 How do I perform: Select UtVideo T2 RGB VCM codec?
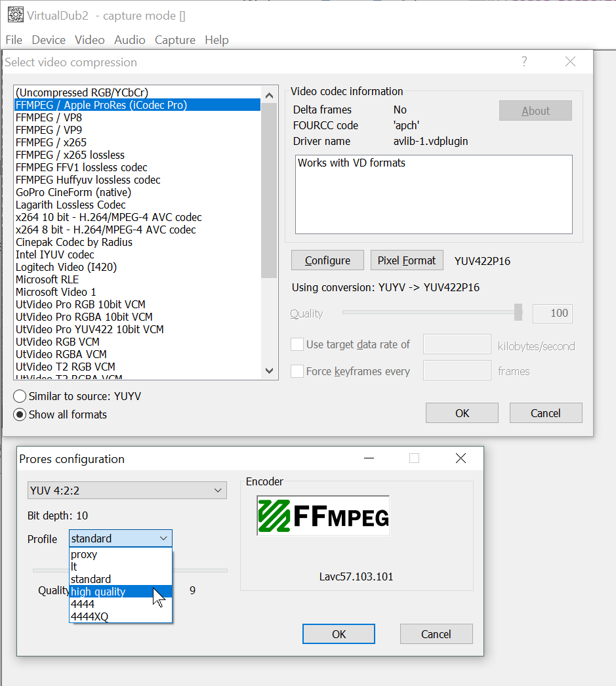click(137, 367)
